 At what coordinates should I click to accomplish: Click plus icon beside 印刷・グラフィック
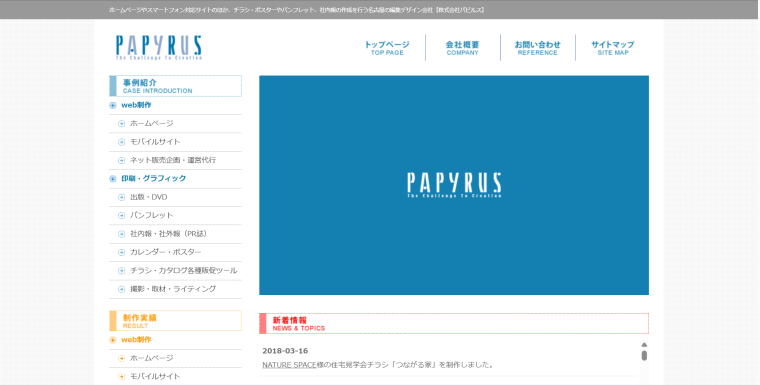[113, 179]
